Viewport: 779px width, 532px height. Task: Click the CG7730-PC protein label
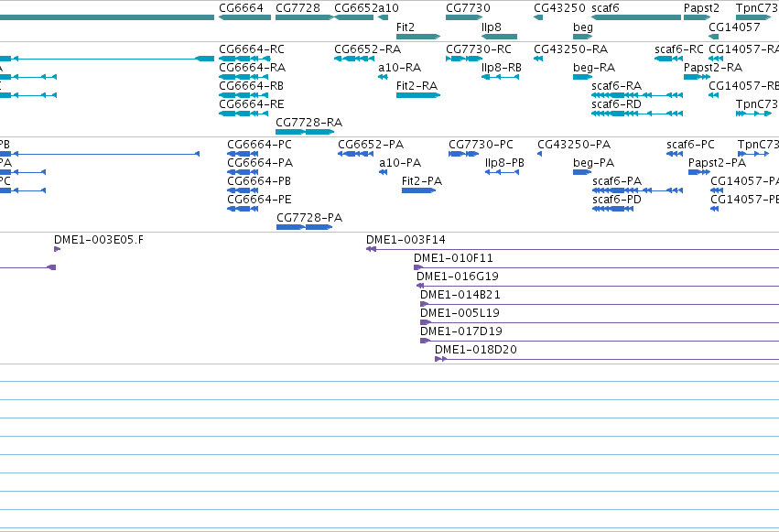[x=481, y=144]
